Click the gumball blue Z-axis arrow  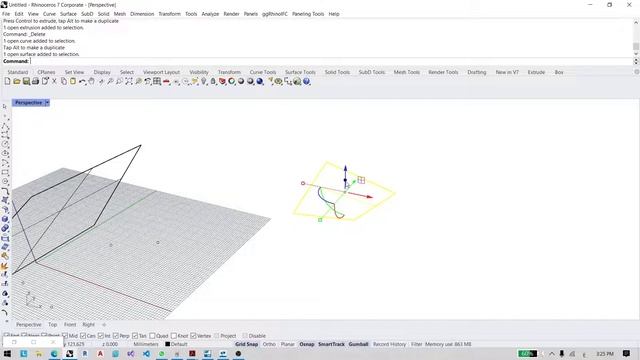[x=345, y=169]
